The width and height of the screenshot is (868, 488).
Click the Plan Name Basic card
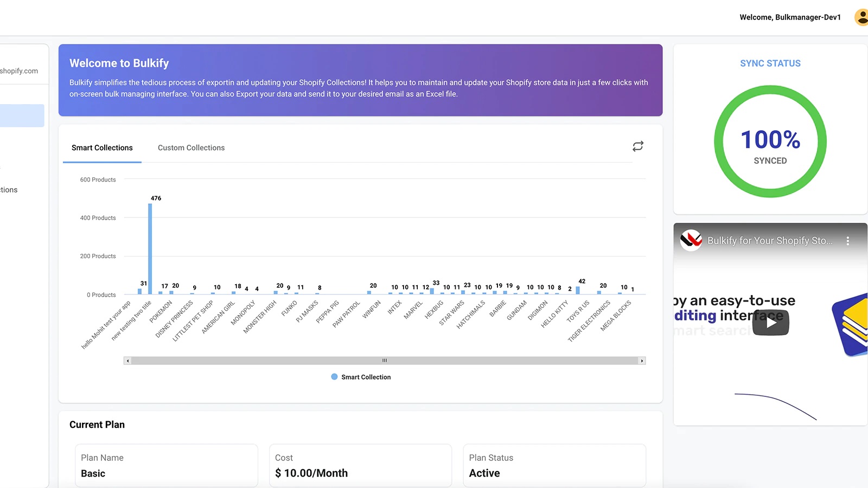166,466
